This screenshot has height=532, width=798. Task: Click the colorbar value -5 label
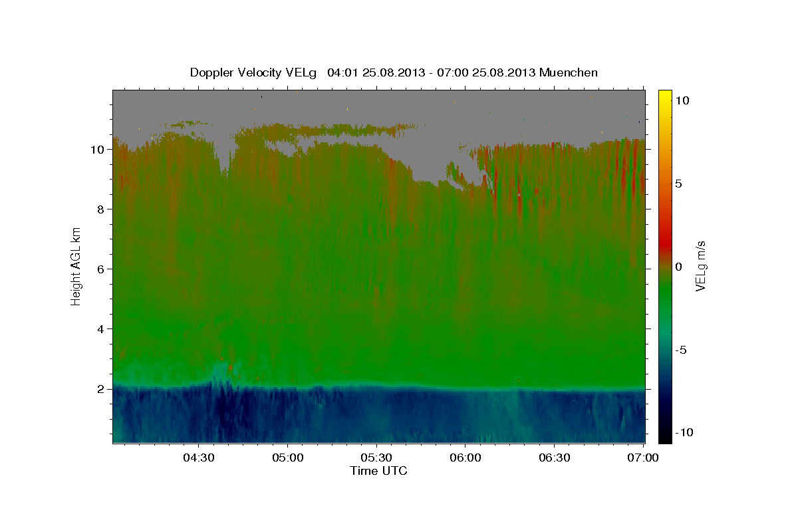[680, 350]
